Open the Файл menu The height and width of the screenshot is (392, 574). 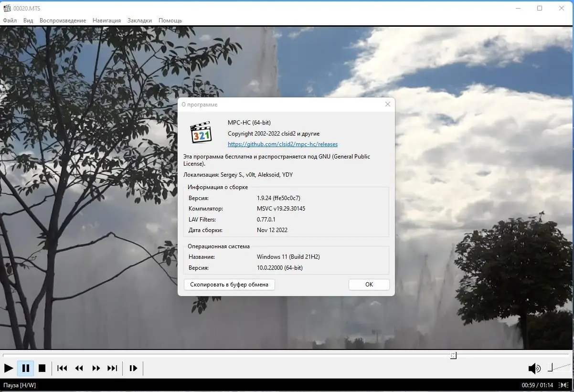pos(10,20)
